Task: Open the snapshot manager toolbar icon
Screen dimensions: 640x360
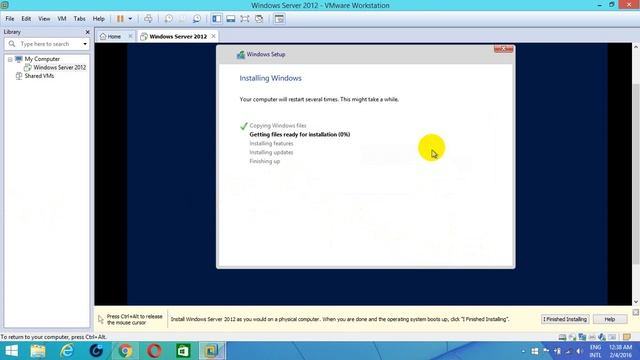Action: point(197,19)
